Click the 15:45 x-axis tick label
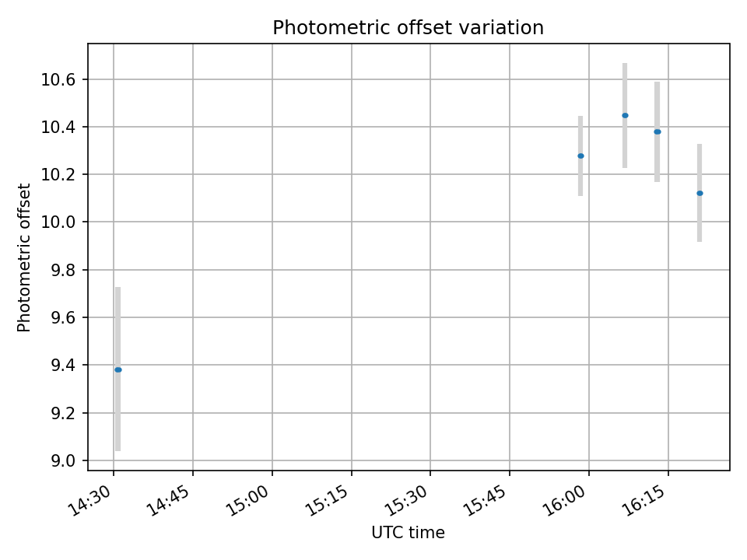The image size is (747, 560). click(487, 500)
